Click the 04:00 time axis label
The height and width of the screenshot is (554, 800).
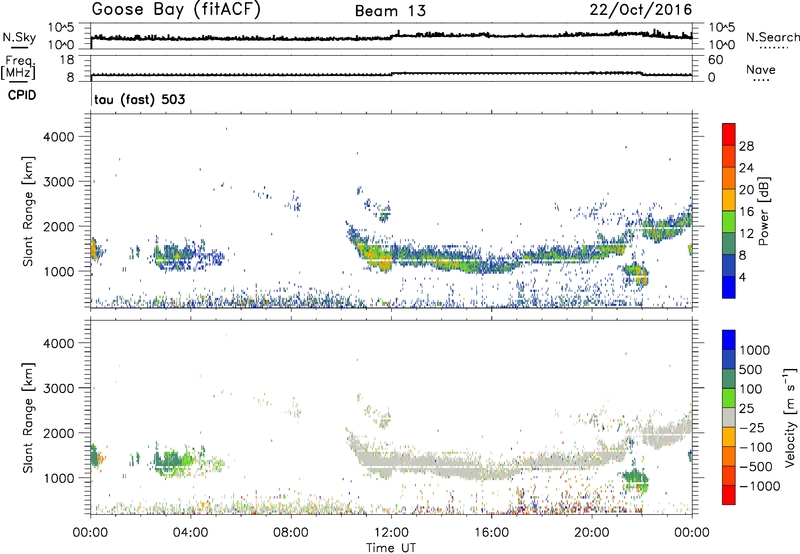tap(190, 533)
